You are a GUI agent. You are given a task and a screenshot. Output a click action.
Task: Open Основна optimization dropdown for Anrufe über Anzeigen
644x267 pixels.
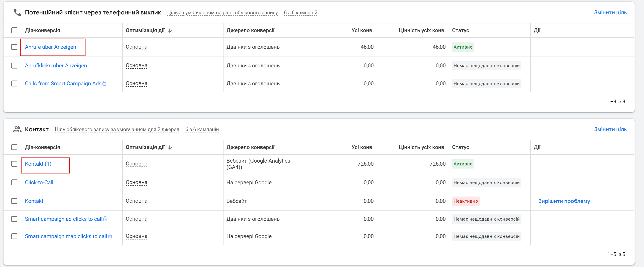pyautogui.click(x=136, y=47)
